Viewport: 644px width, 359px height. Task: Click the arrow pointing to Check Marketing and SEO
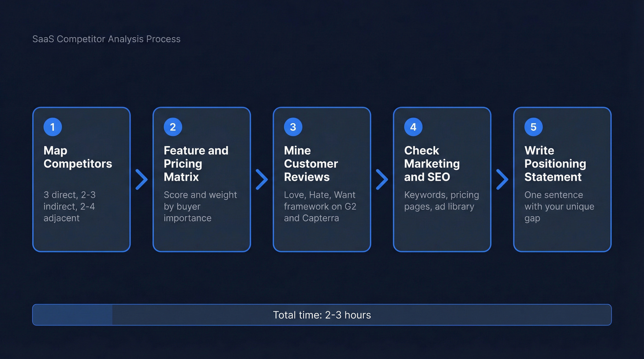(x=382, y=179)
